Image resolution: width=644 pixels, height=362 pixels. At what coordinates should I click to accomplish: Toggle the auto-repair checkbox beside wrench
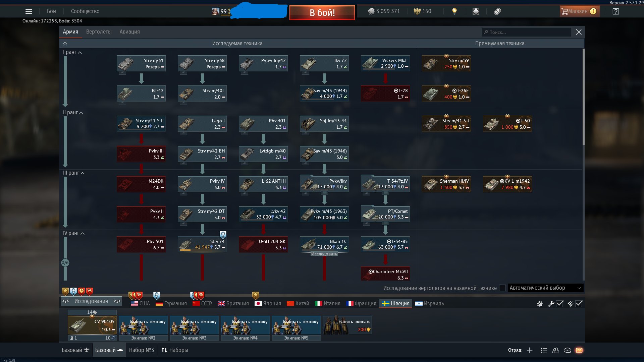pos(560,304)
